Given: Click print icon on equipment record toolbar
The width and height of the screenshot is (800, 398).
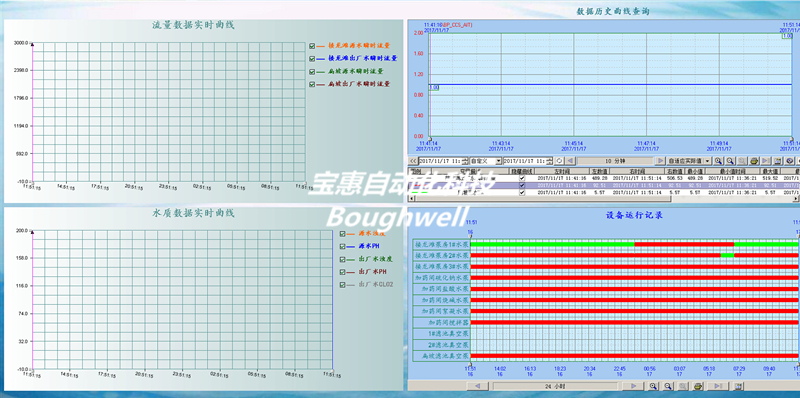Looking at the screenshot, I should pyautogui.click(x=698, y=386).
